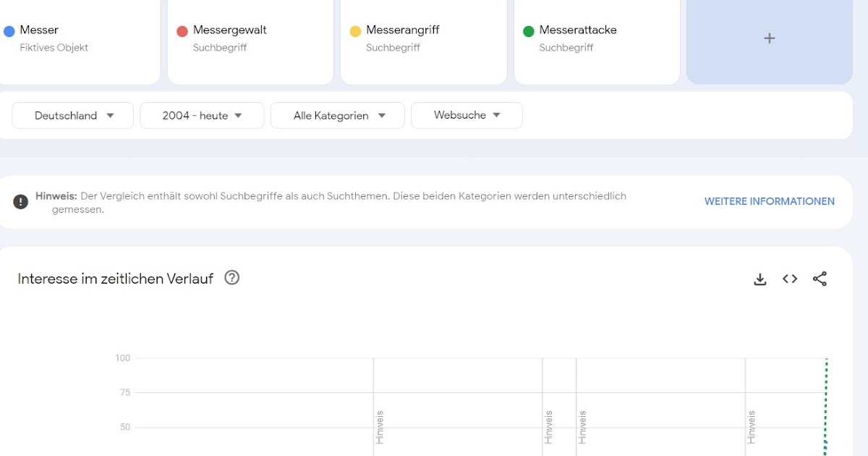Open the Alle Kategorien dropdown
This screenshot has height=456, width=868.
click(x=337, y=116)
